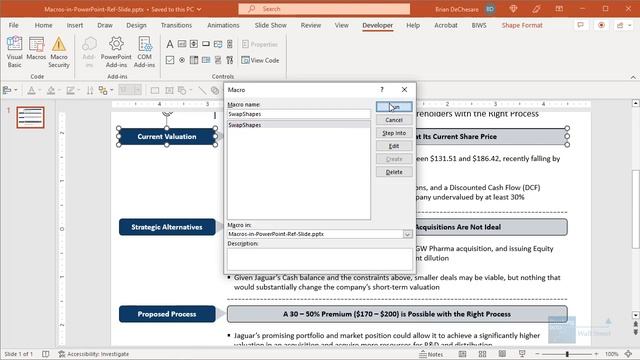Fit slide to current window

click(629, 354)
